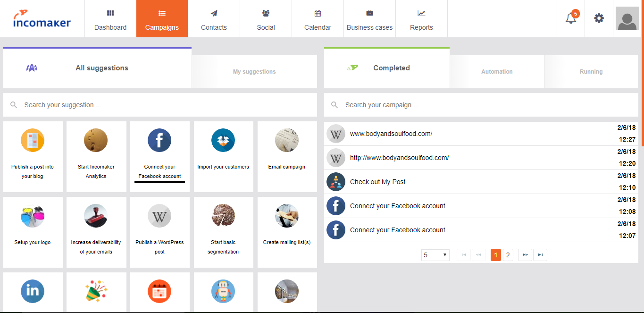Open Business cases section
Viewport: 644px width, 313px height.
pyautogui.click(x=369, y=19)
